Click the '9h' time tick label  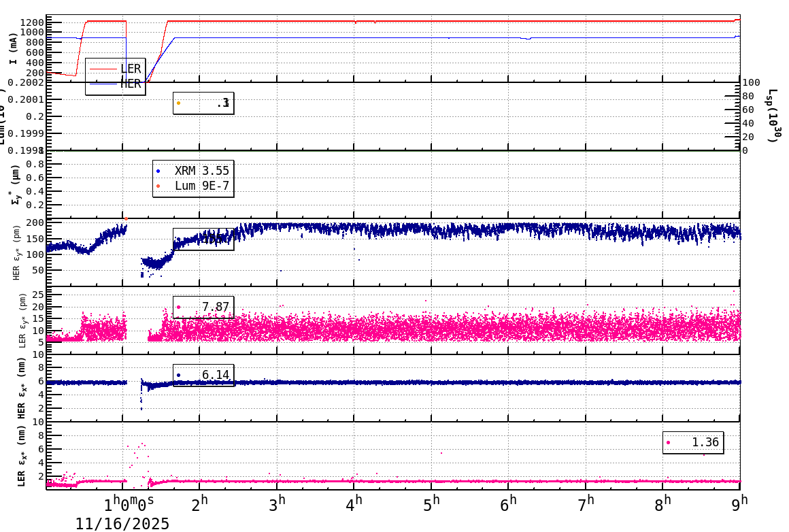pos(740,504)
